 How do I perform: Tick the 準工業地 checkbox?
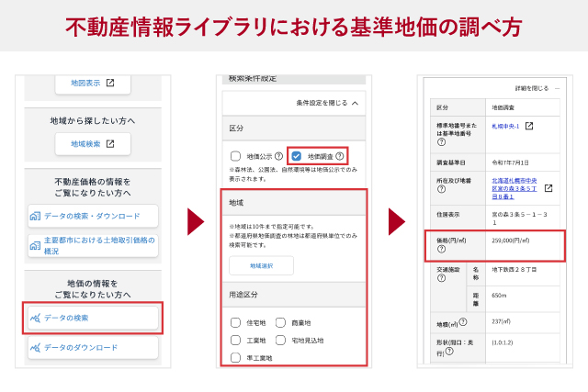coord(235,358)
